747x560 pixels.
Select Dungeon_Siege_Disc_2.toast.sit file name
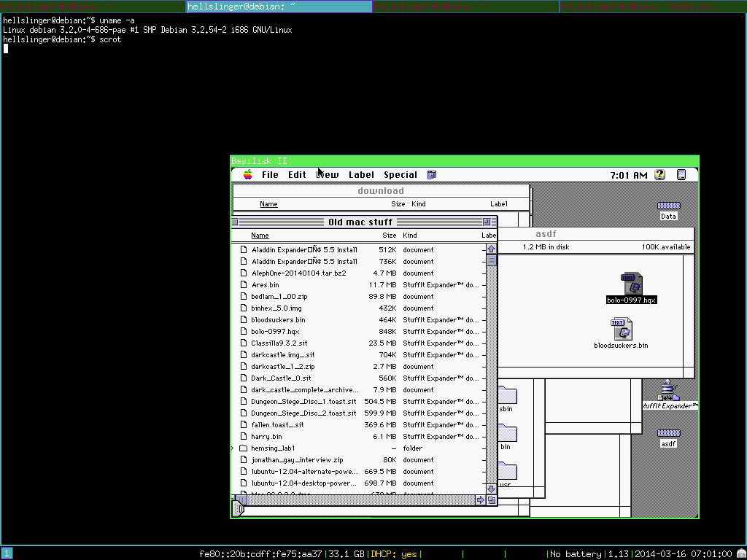303,413
